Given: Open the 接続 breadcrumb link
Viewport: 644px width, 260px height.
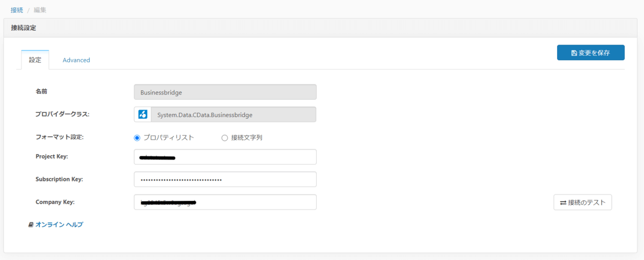Looking at the screenshot, I should click(x=17, y=10).
